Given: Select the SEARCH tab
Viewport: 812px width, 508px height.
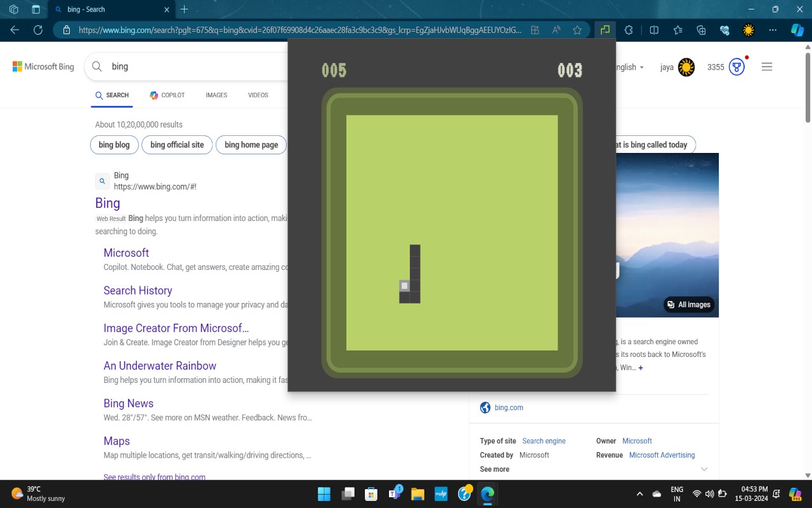Looking at the screenshot, I should 112,95.
